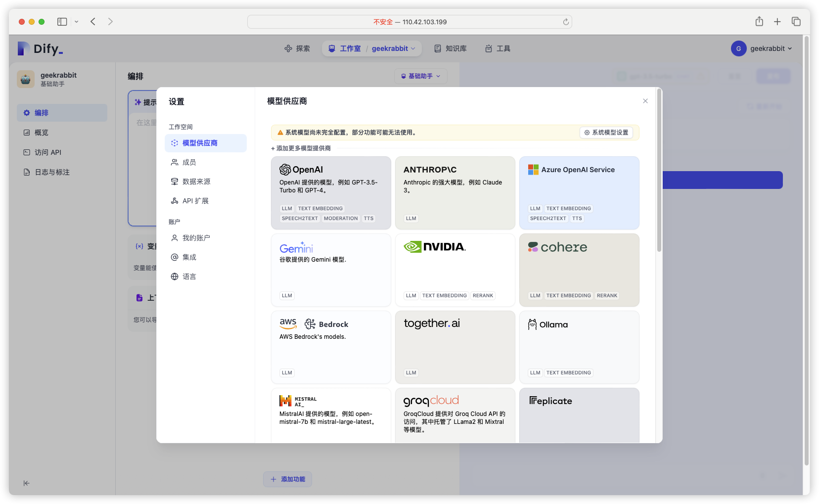
Task: Select the Mistral AI provider card
Action: click(x=331, y=415)
